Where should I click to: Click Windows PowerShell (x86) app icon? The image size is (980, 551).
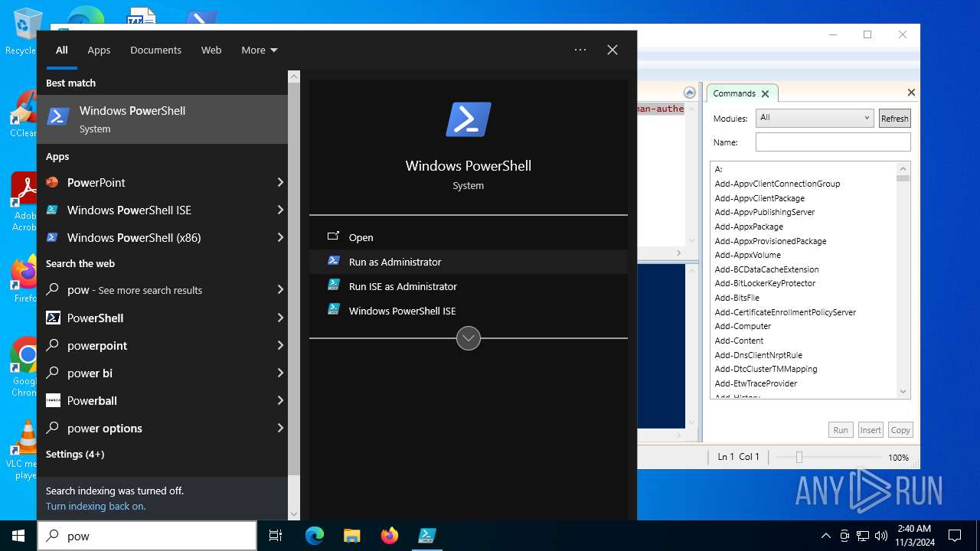coord(52,237)
